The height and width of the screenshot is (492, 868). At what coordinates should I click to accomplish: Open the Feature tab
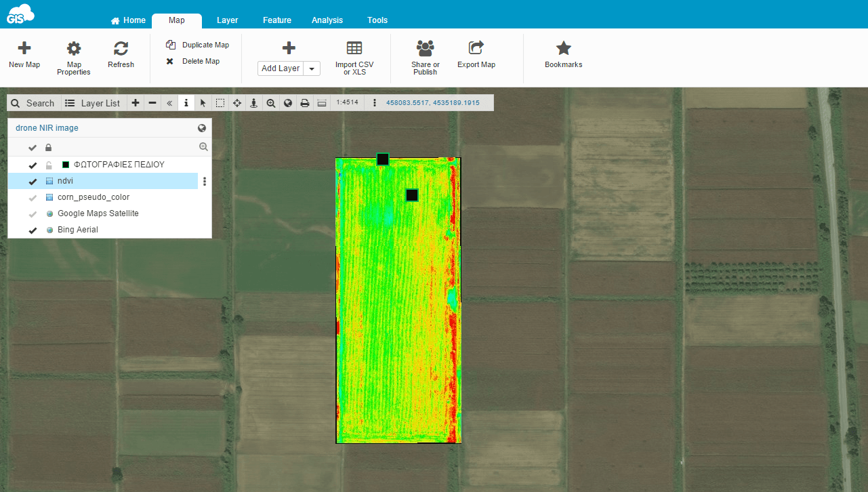pos(277,20)
